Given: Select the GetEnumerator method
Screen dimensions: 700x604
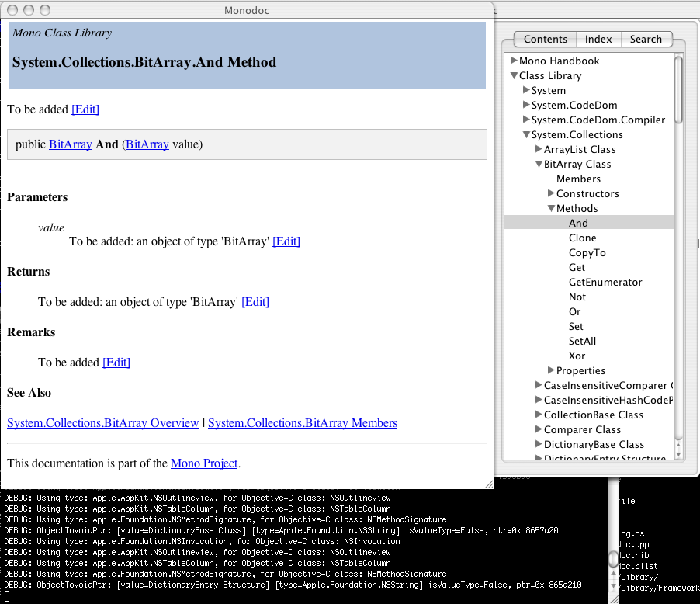Looking at the screenshot, I should click(605, 282).
